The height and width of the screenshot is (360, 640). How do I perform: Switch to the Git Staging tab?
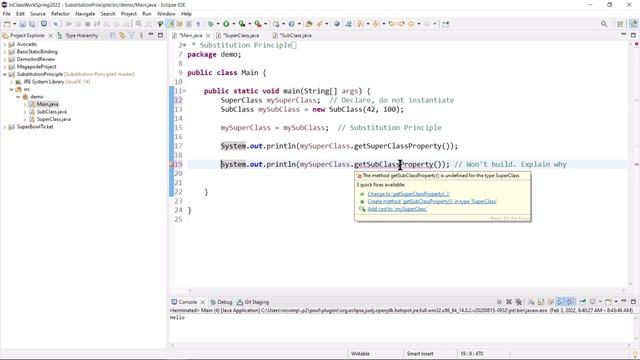coord(253,302)
